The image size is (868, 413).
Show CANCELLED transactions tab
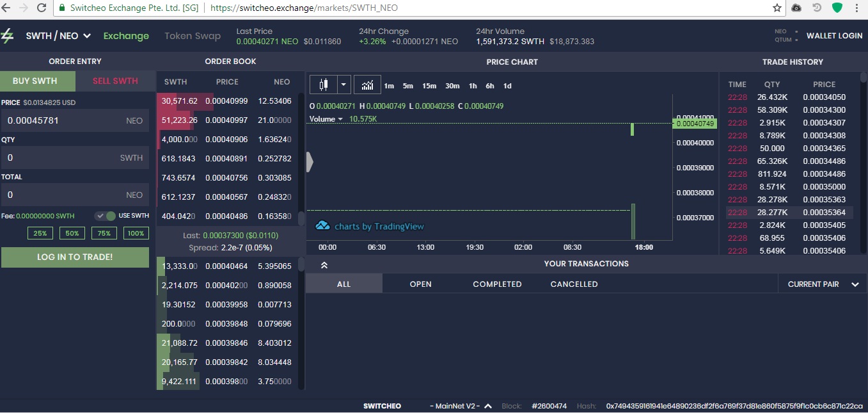coord(574,284)
